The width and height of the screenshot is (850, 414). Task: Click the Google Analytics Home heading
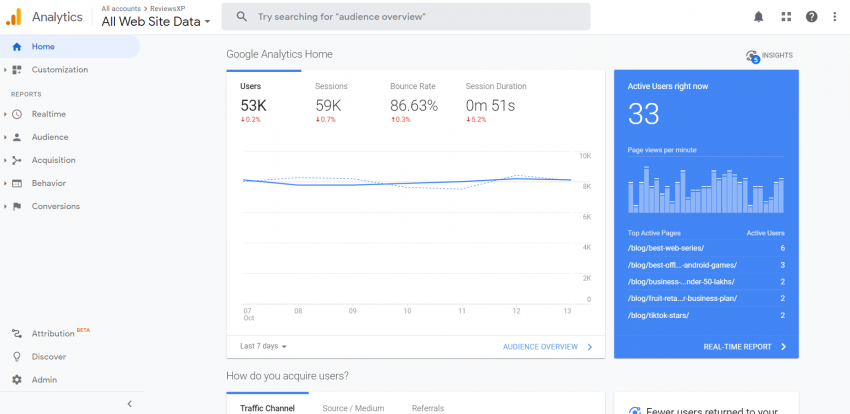coord(279,54)
